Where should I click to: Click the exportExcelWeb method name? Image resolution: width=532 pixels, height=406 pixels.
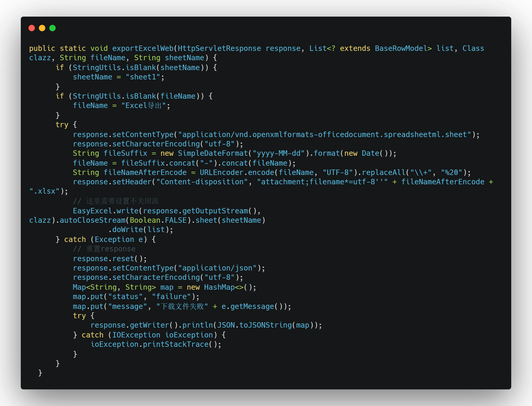(143, 48)
